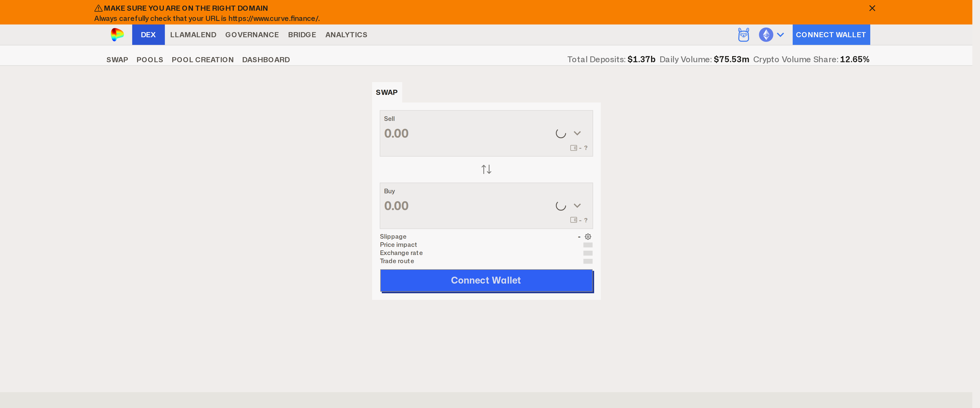
Task: Click the Sell token loading spinner
Action: pyautogui.click(x=561, y=133)
